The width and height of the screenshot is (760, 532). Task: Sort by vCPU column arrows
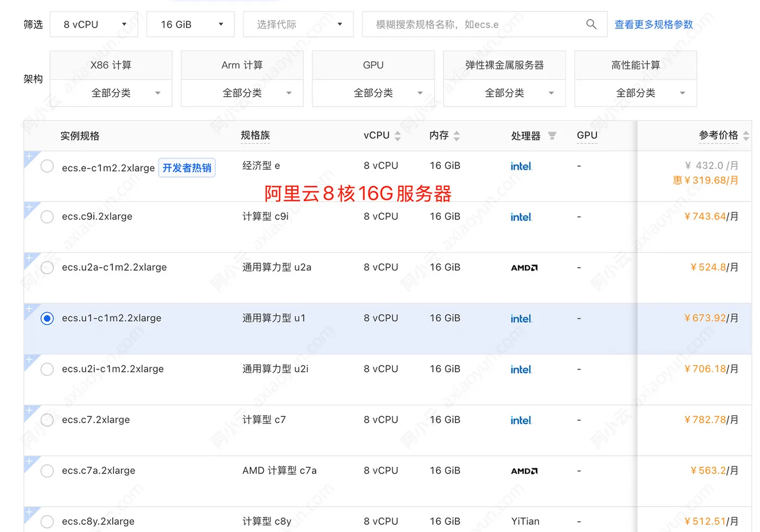click(x=397, y=136)
